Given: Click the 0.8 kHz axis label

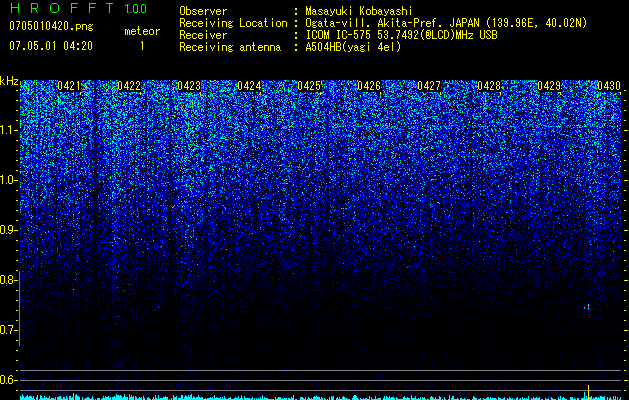Looking at the screenshot, I should click(8, 280).
